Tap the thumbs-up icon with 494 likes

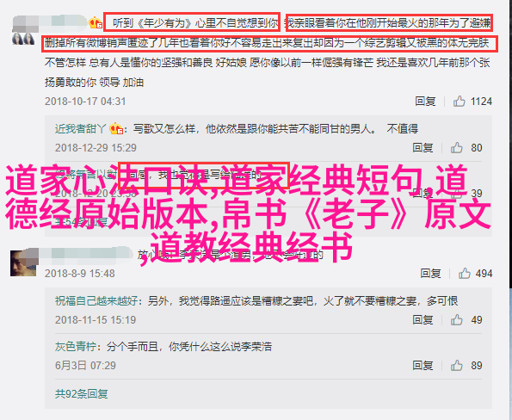click(465, 273)
